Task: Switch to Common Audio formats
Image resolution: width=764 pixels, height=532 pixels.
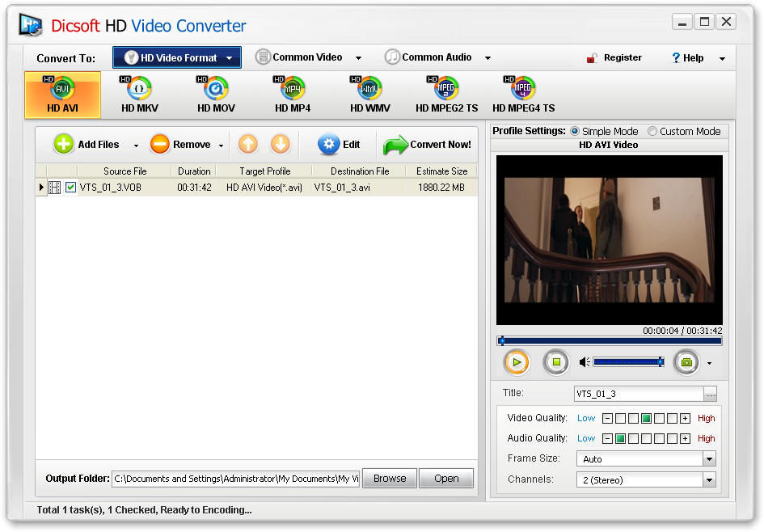Action: pos(437,57)
